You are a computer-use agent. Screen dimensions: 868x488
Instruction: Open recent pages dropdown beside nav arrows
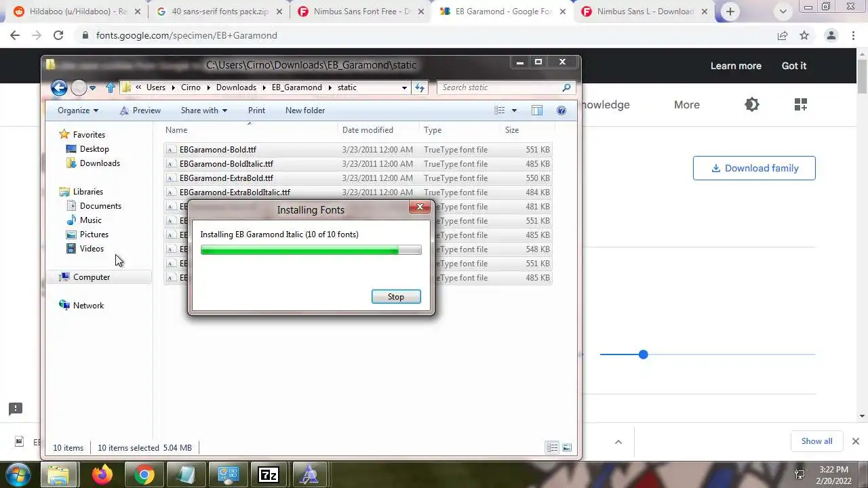tap(93, 87)
